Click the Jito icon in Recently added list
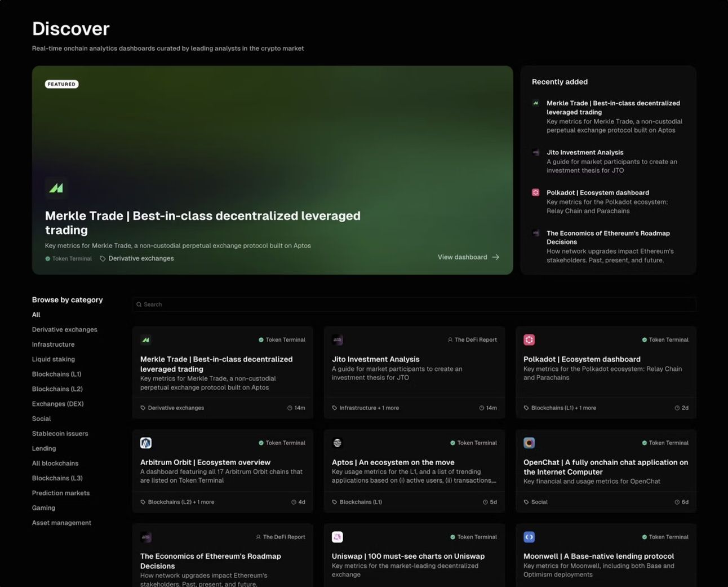Screen dimensions: 728x587 coord(536,152)
